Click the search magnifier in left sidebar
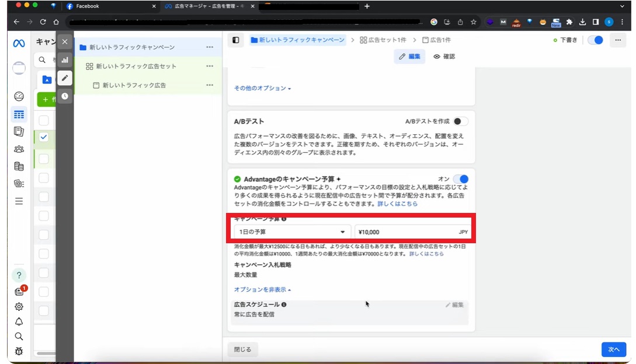Viewport: 636px width, 364px height. tap(19, 337)
